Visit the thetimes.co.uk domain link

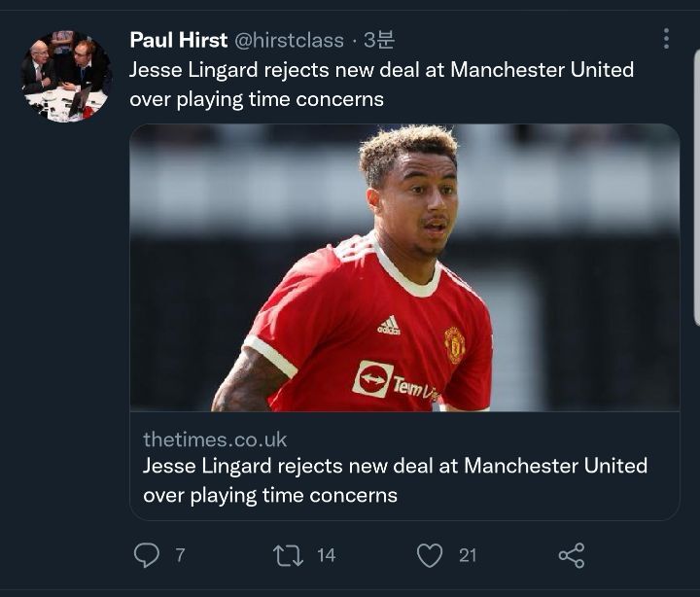(x=215, y=439)
